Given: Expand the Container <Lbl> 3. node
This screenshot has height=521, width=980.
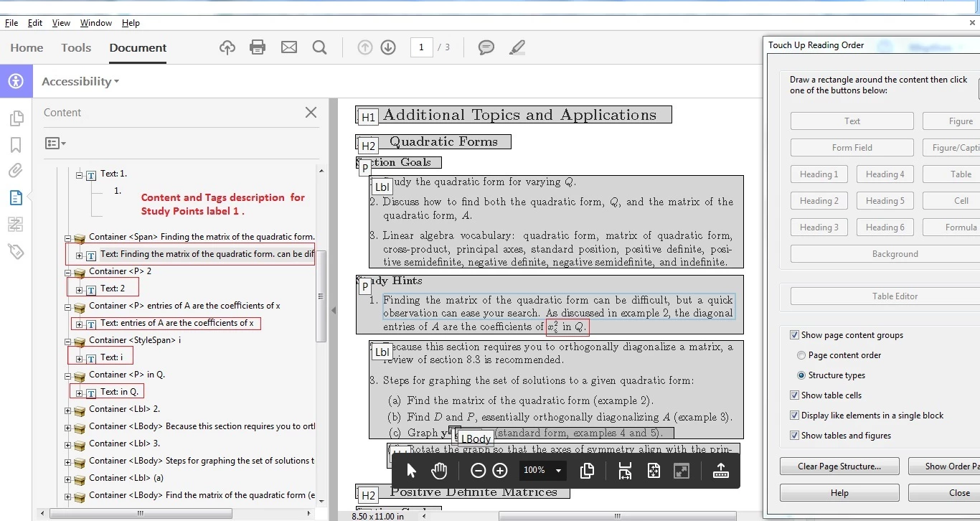Looking at the screenshot, I should [68, 445].
